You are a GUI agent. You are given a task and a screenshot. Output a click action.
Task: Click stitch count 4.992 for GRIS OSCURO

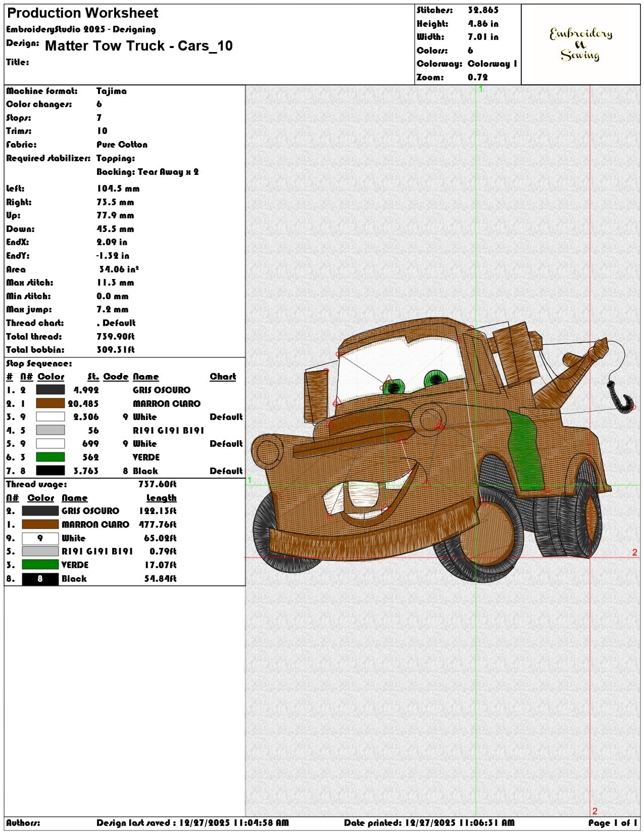tap(86, 390)
